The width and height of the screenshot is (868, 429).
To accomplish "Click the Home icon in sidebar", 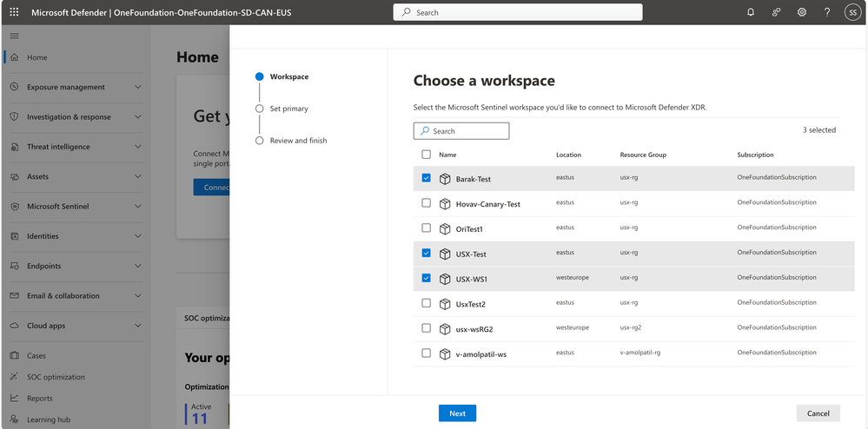I will coord(15,57).
